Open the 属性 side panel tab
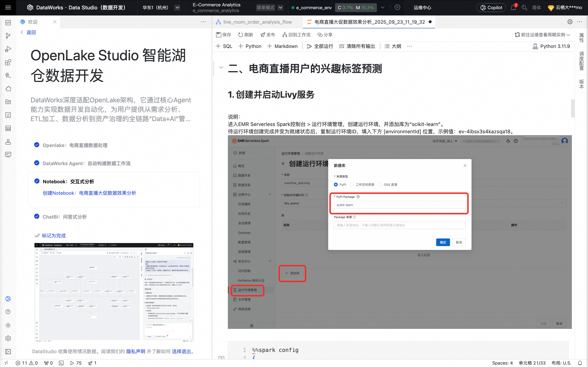588x367 pixels. coord(581,38)
